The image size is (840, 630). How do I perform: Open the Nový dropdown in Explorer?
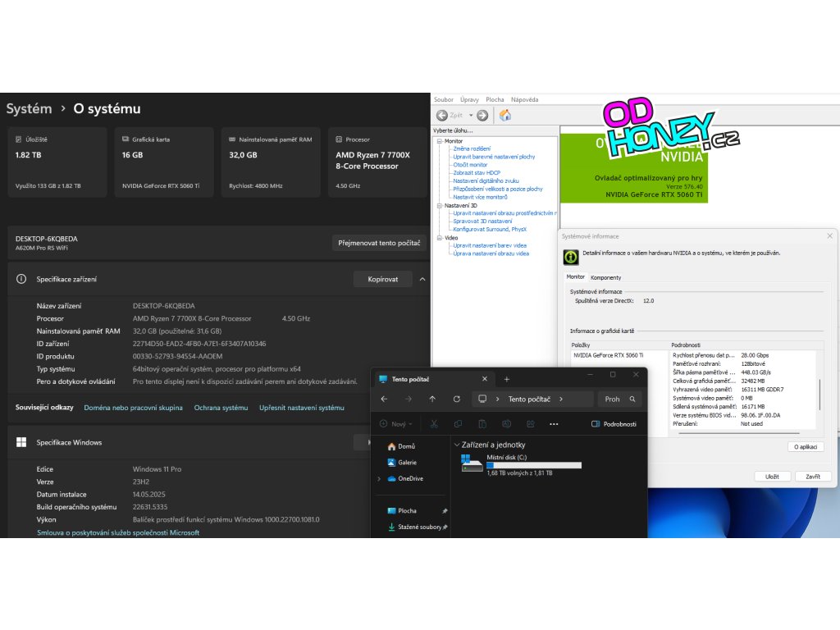[396, 424]
